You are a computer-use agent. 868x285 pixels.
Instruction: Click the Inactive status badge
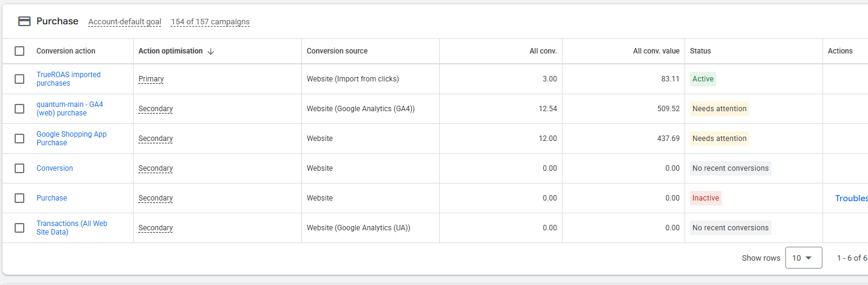705,198
